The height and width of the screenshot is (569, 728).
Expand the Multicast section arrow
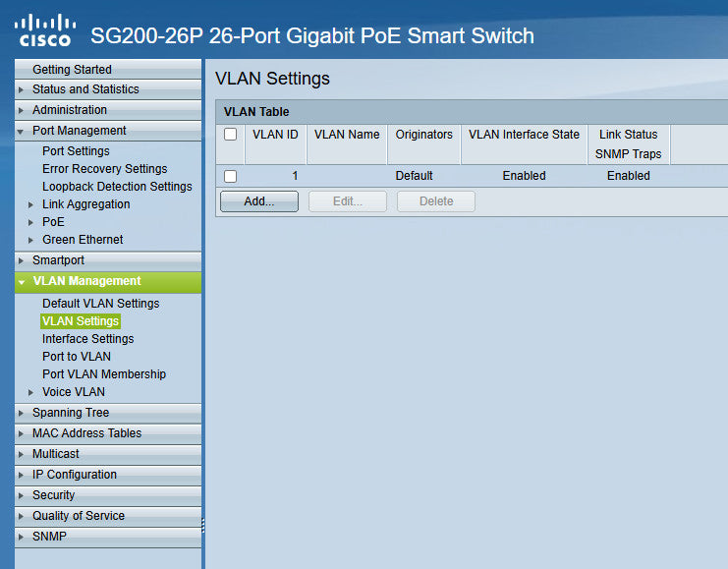coord(21,454)
